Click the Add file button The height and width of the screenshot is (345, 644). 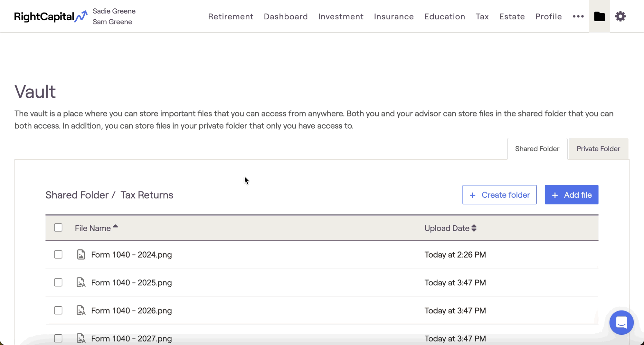point(571,195)
